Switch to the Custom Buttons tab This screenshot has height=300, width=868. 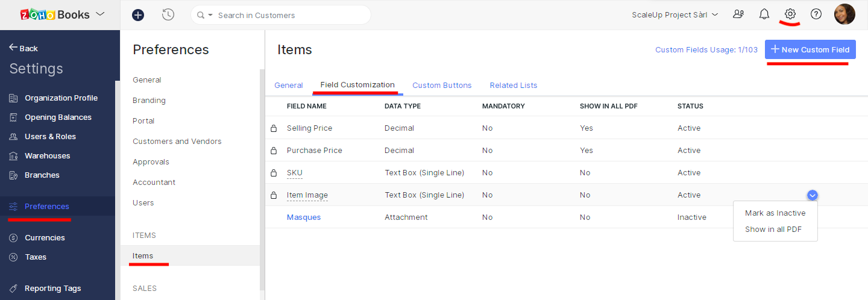tap(442, 86)
